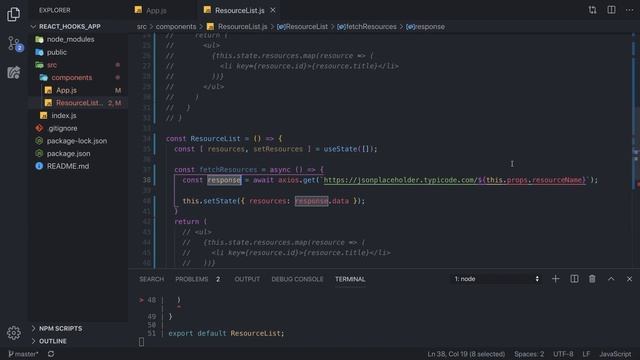Screen dimensions: 640x360
Task: Open package-lock.json file
Action: (x=77, y=141)
